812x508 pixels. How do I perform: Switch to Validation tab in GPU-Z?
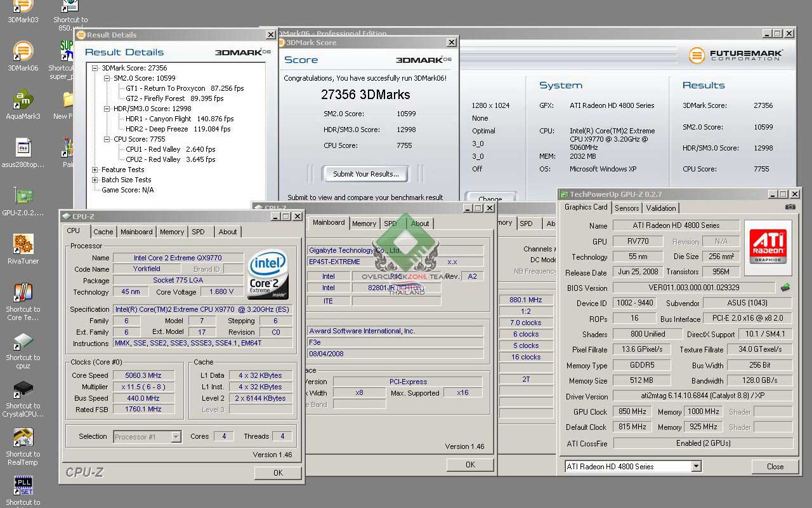pyautogui.click(x=661, y=208)
